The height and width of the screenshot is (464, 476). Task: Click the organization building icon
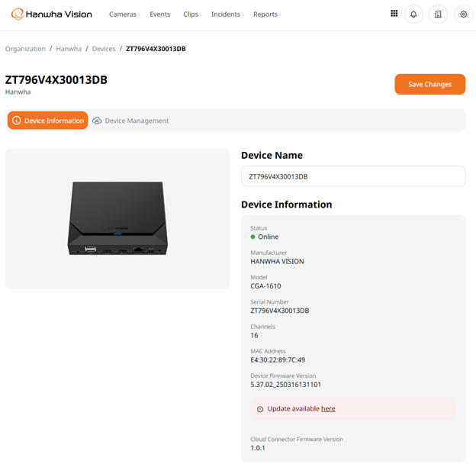pyautogui.click(x=438, y=14)
